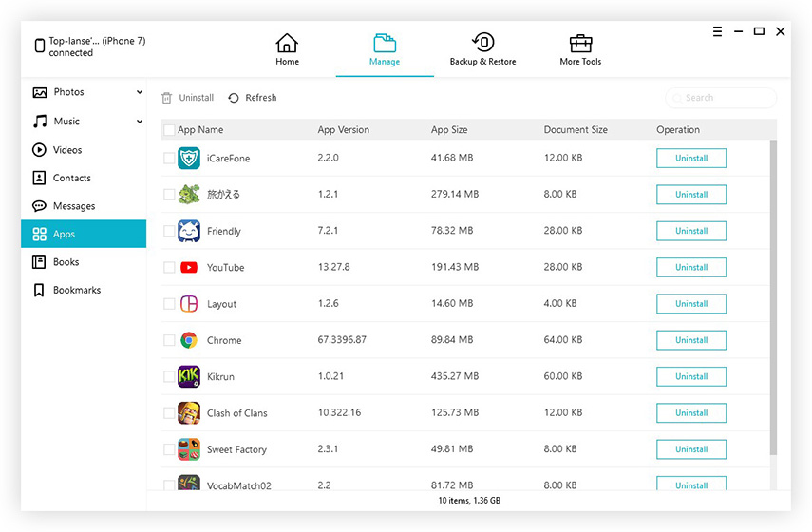Click the Layout app icon

[x=189, y=304]
